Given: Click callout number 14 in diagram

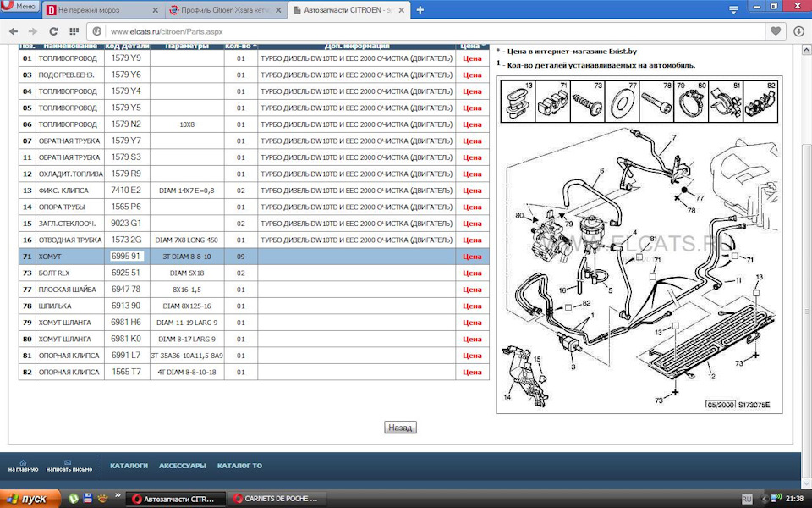Looking at the screenshot, I should [507, 397].
